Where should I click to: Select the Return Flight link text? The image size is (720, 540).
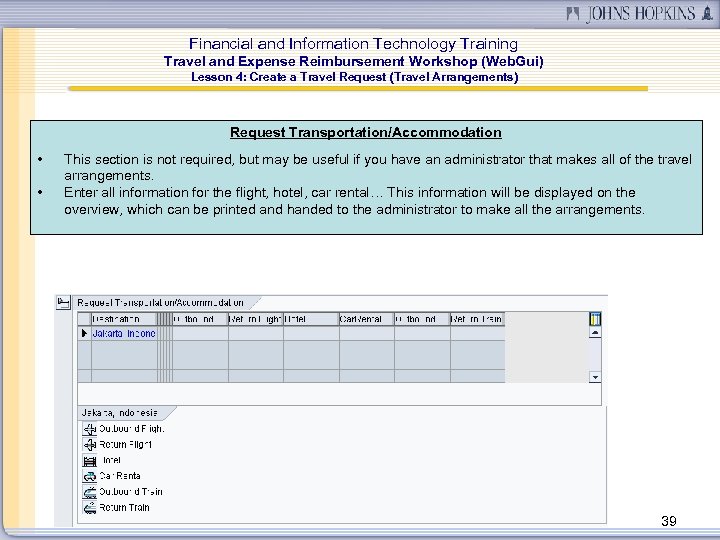pyautogui.click(x=125, y=444)
